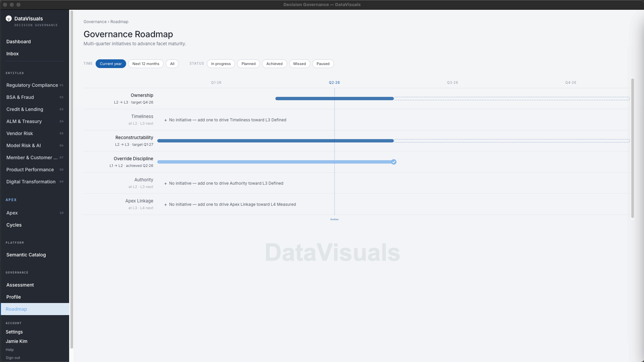Screen dimensions: 644x362
Task: Add initiative for Apex Linkage toward L4 Measured
Action: click(x=230, y=204)
